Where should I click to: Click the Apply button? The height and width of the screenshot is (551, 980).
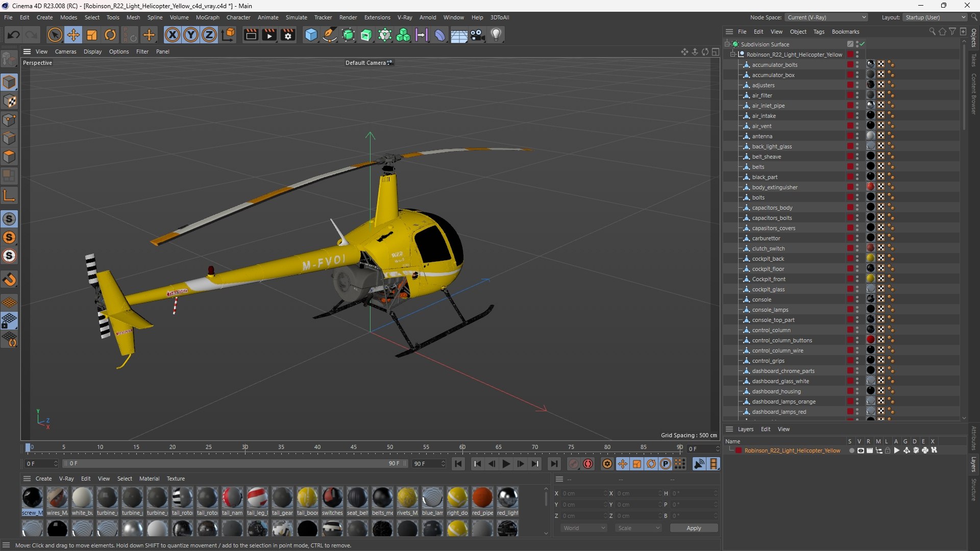coord(694,528)
